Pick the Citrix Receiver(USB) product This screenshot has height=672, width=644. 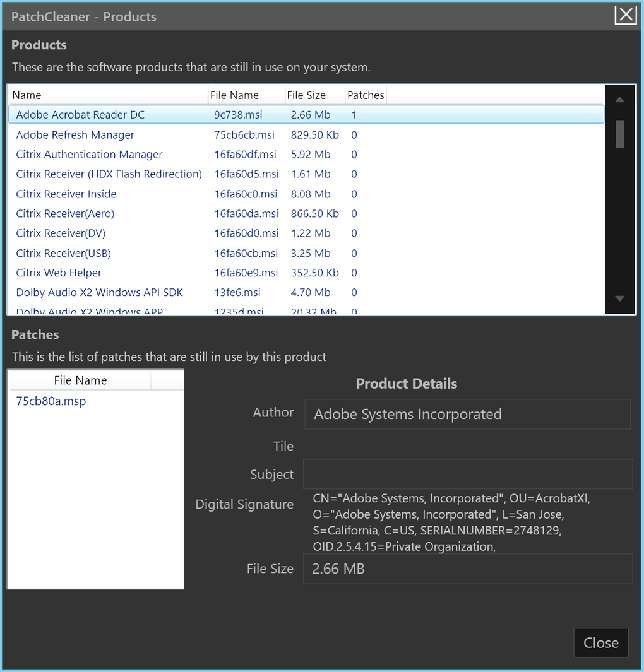coord(306,253)
